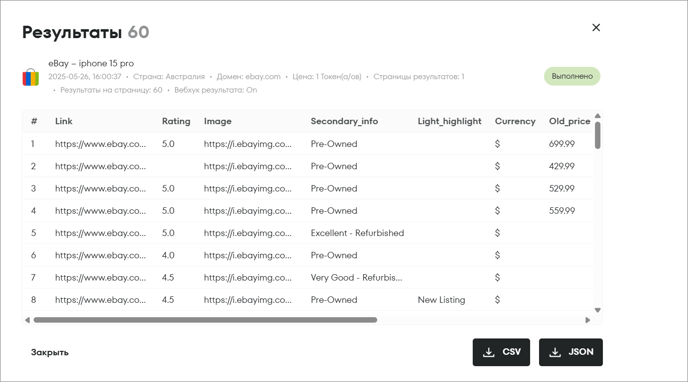Click the vertical scrollbar down arrow
Screen dimensions: 688x382
pyautogui.click(x=598, y=310)
